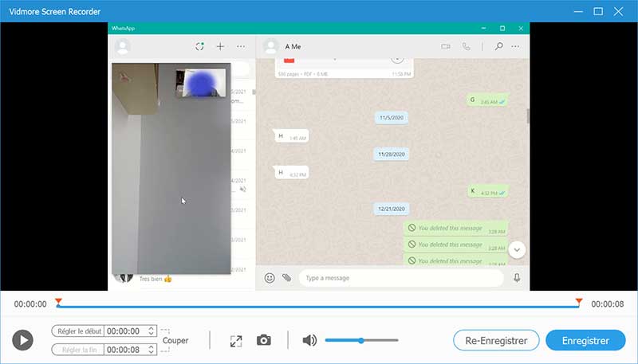Play the recorded video preview
638x364 pixels.
[22, 341]
